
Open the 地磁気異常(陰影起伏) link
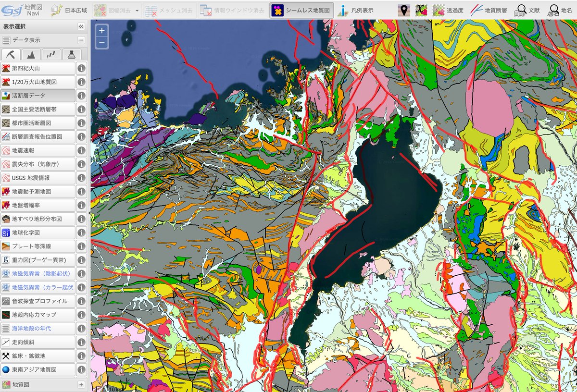[38, 274]
